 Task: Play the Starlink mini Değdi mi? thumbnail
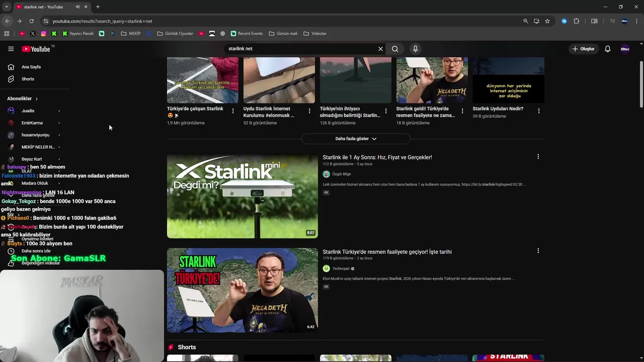click(x=243, y=196)
